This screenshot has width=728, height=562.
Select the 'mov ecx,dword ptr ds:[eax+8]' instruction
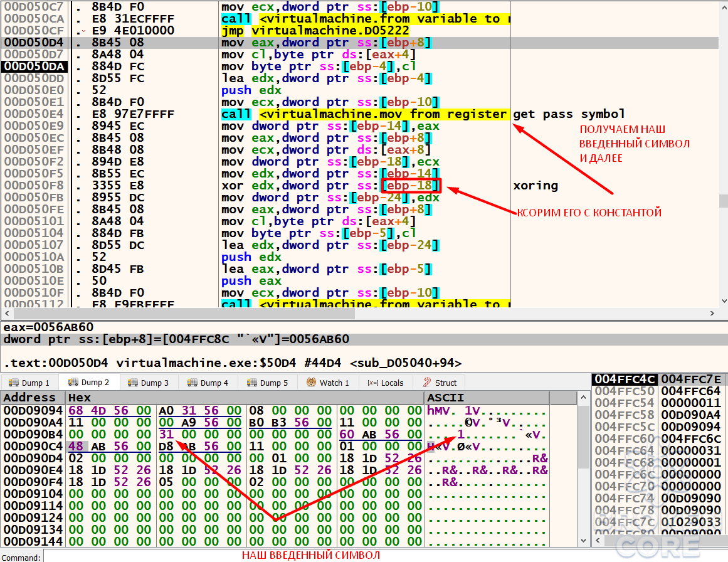tap(326, 150)
